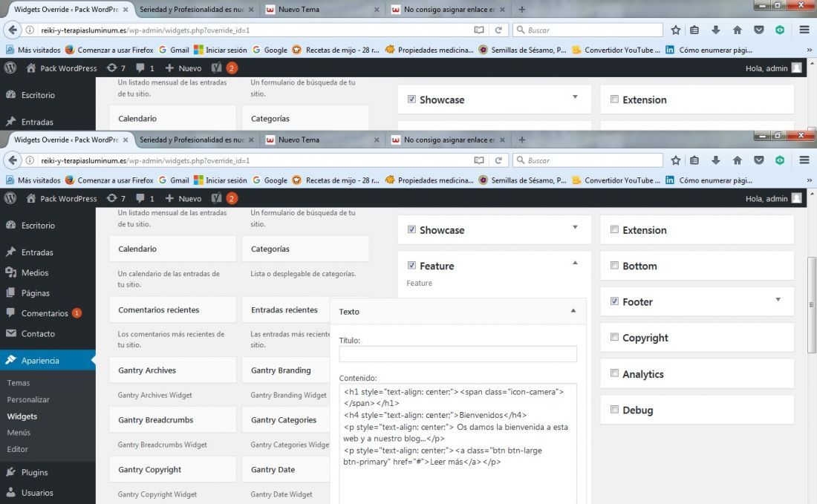
Task: Switch to No consigo asignar enlace tab in bottom window
Action: click(x=448, y=140)
